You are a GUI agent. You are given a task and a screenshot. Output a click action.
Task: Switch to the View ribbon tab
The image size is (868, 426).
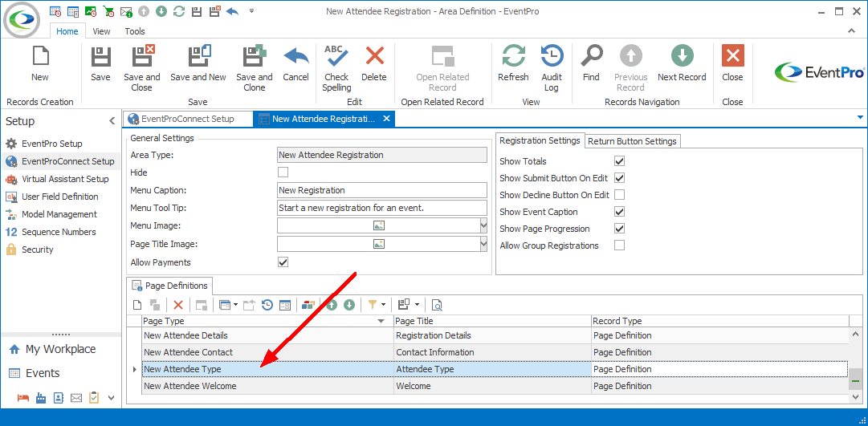101,31
